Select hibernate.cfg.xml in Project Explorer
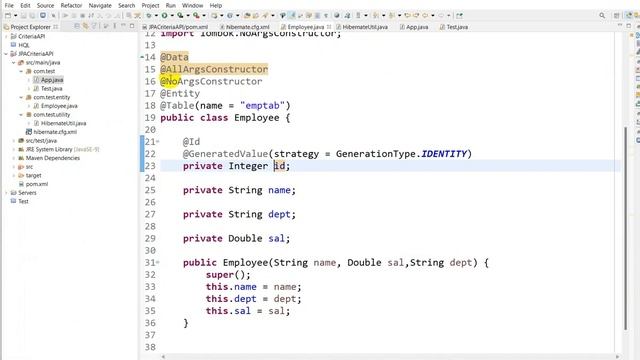 click(55, 132)
